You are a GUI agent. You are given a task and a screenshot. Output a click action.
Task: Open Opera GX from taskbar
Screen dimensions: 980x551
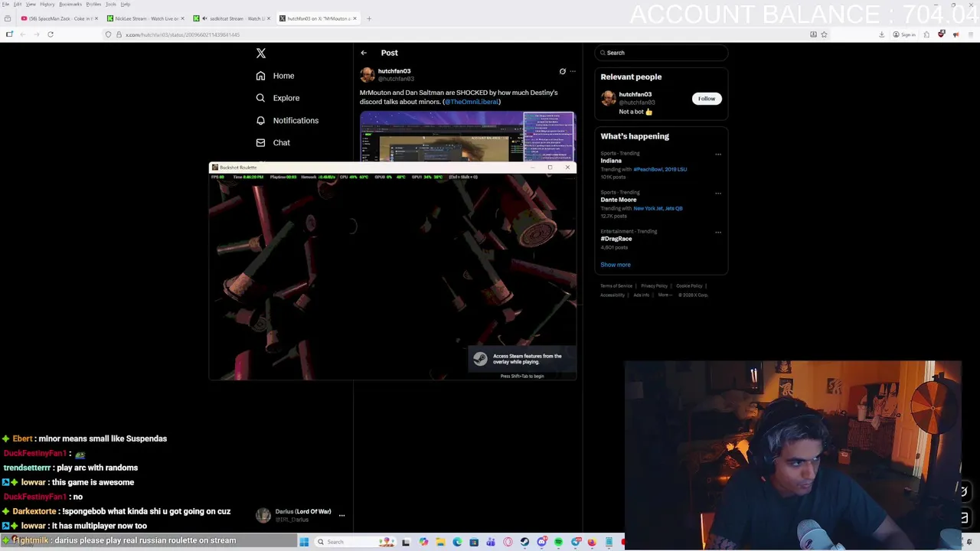tap(508, 542)
